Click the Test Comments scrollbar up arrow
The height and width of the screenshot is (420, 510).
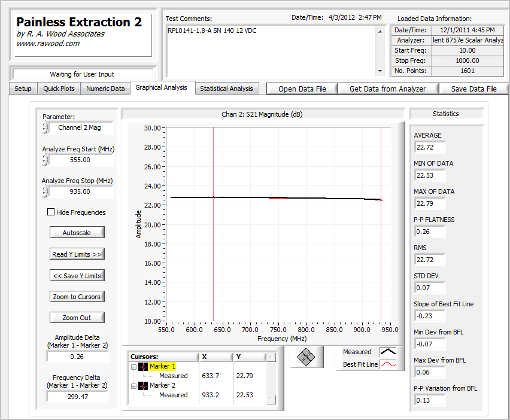380,32
